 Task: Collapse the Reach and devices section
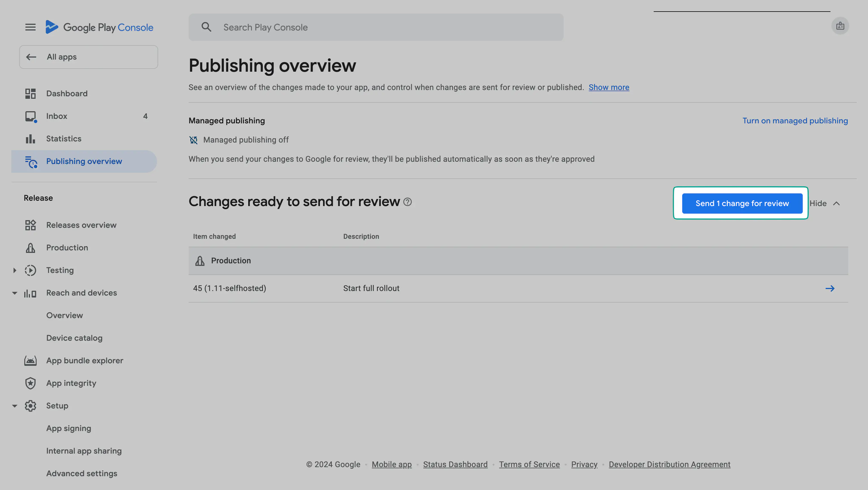pos(14,293)
